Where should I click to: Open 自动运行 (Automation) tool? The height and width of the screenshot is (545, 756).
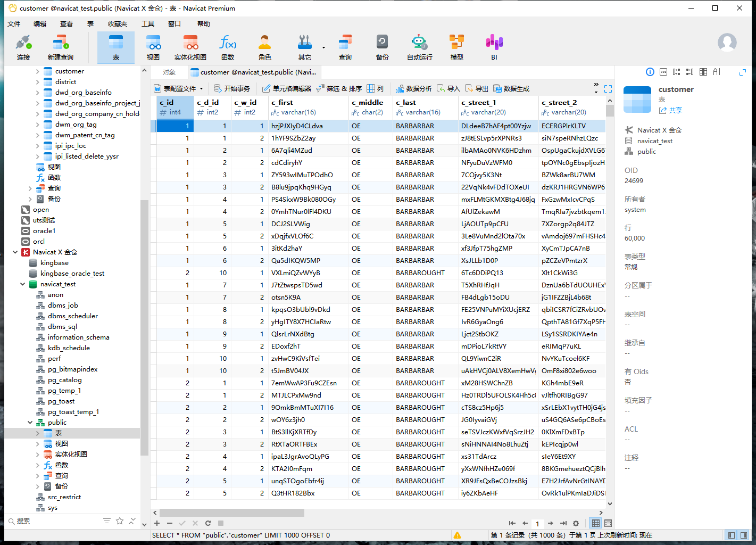(x=420, y=47)
